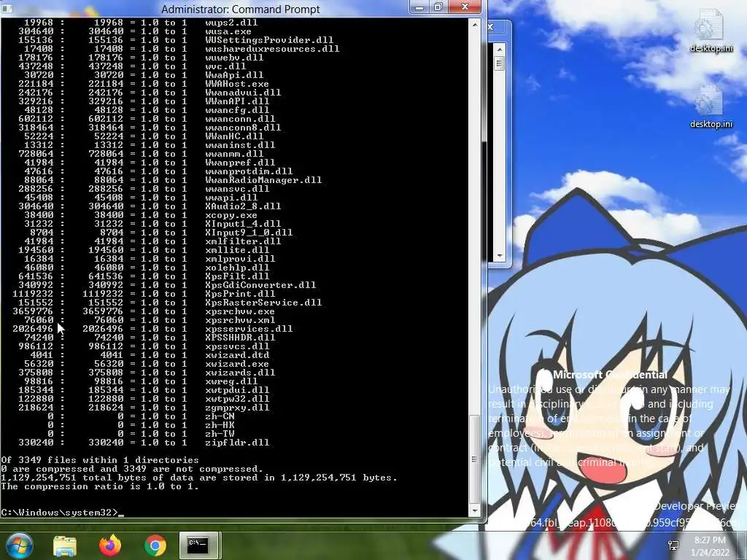747x560 pixels.
Task: Minimize the Command Prompt window
Action: click(419, 7)
